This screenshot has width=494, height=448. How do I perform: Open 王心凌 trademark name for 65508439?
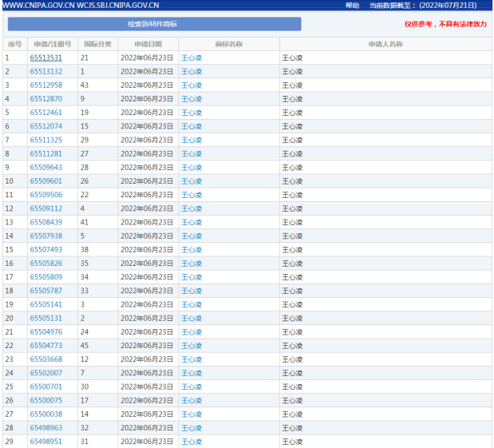[x=192, y=222]
